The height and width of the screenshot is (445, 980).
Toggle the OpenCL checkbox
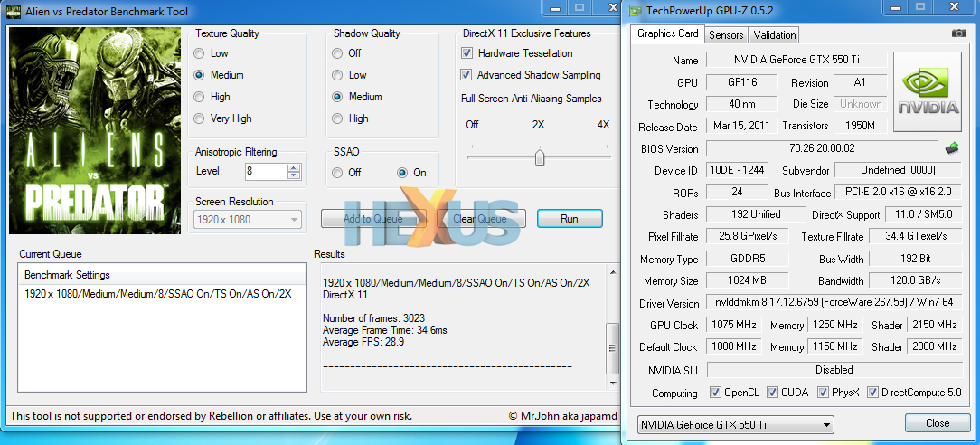(716, 393)
